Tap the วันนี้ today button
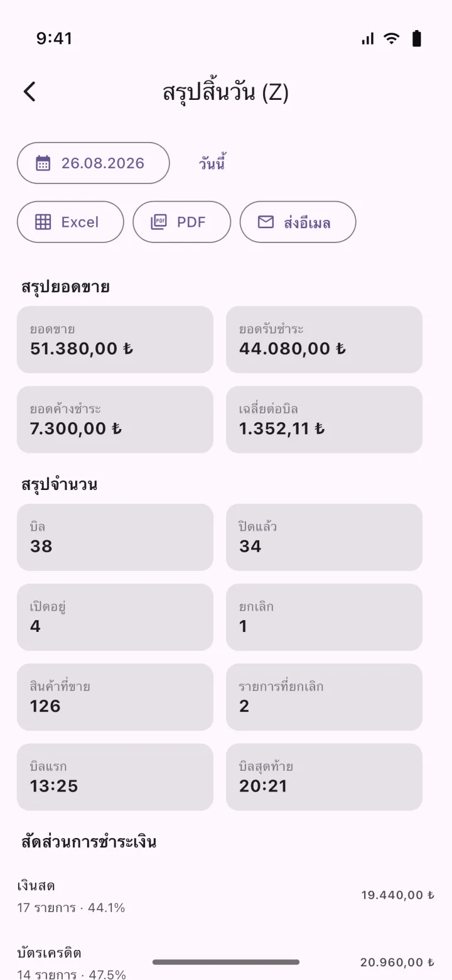 [x=212, y=163]
